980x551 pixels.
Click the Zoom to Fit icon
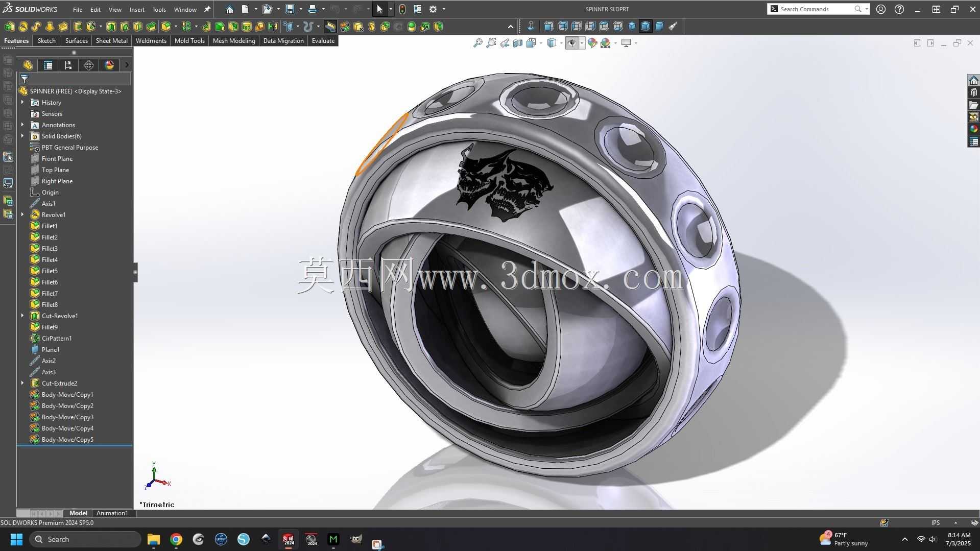[478, 43]
